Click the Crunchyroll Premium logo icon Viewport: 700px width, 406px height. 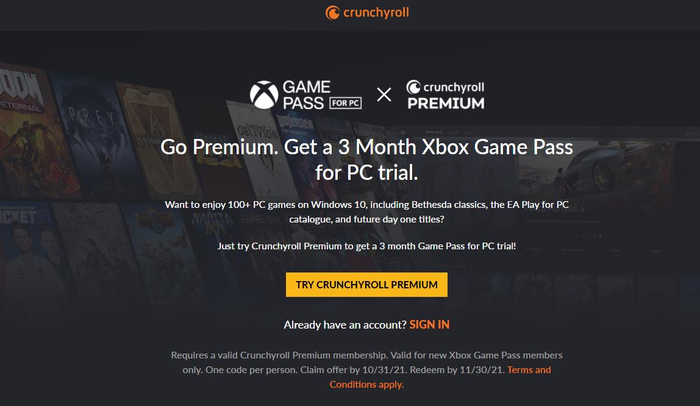pos(413,87)
